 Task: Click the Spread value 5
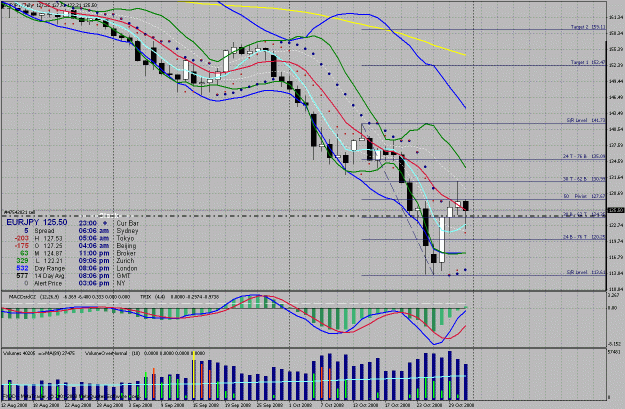26,231
